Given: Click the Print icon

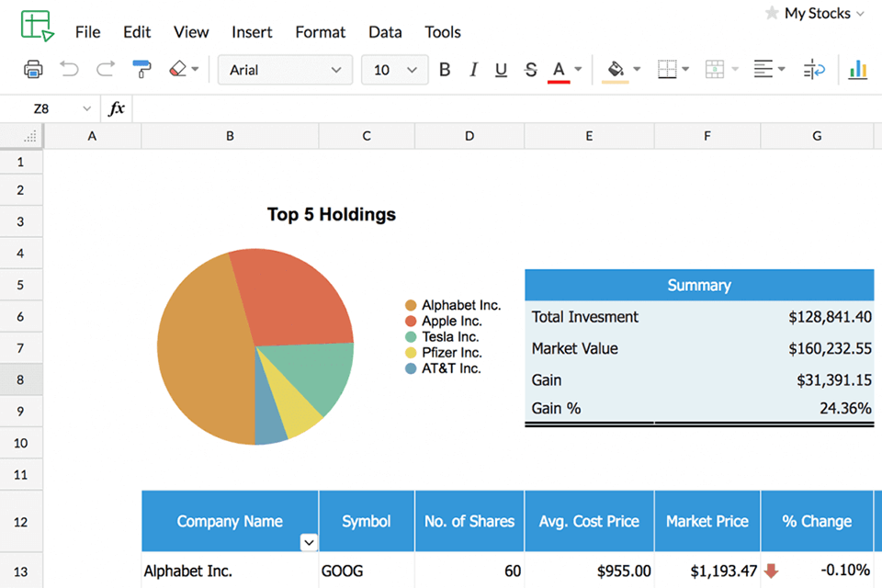Looking at the screenshot, I should click(x=33, y=69).
